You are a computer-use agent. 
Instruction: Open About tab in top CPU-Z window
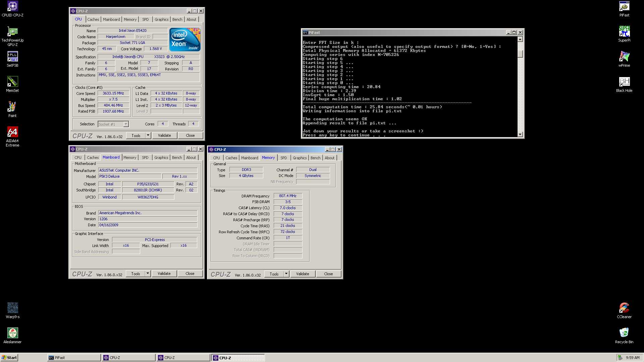pos(192,19)
